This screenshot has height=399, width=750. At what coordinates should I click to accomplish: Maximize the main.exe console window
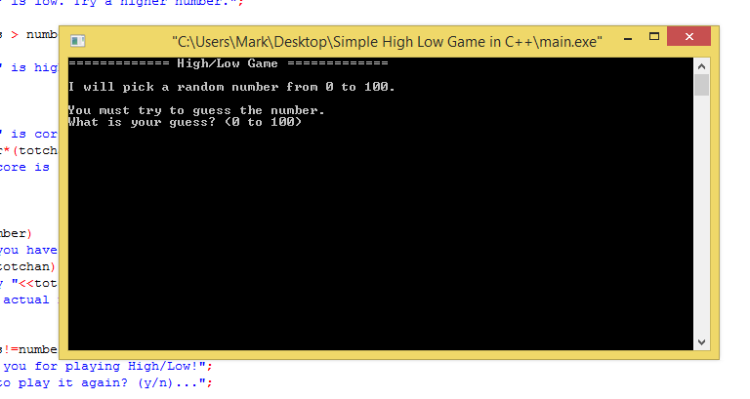tap(654, 37)
